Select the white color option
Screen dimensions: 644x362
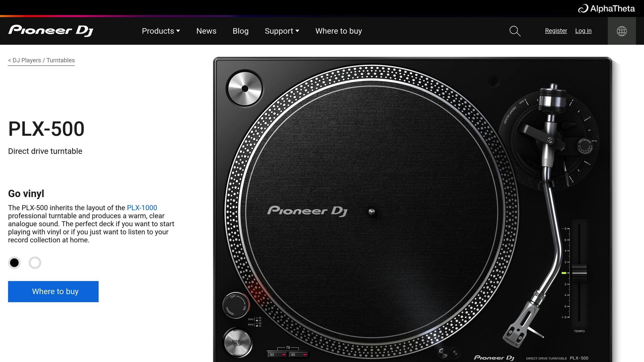pyautogui.click(x=35, y=263)
